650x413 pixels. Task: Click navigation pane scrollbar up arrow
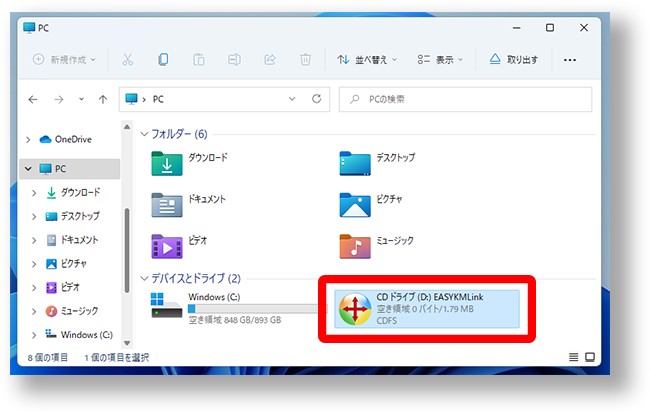tap(127, 127)
